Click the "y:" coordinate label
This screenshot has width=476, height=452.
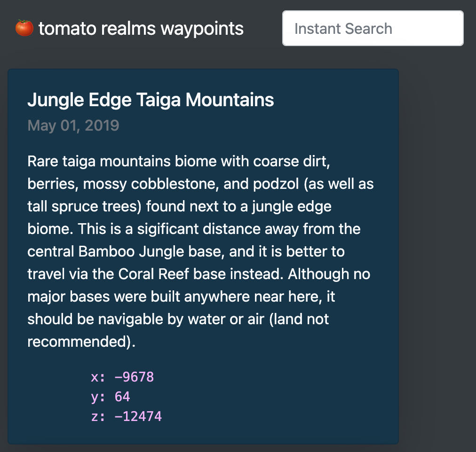coord(98,397)
